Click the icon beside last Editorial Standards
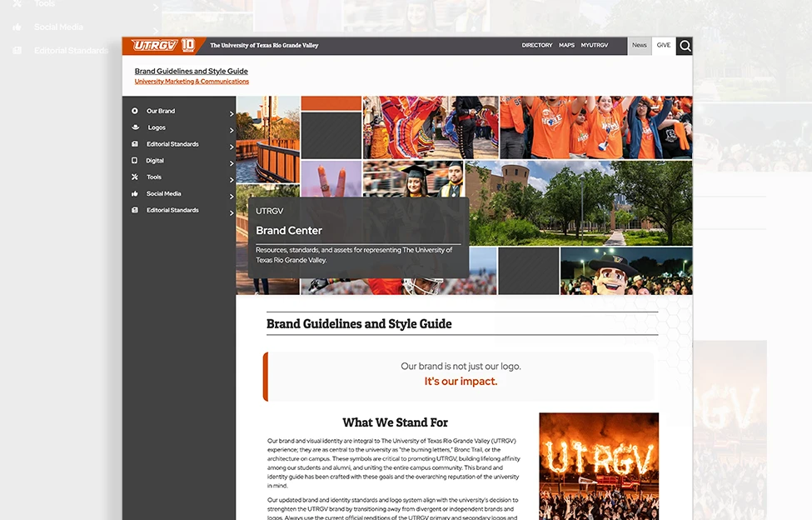This screenshot has width=812, height=520. coord(135,210)
